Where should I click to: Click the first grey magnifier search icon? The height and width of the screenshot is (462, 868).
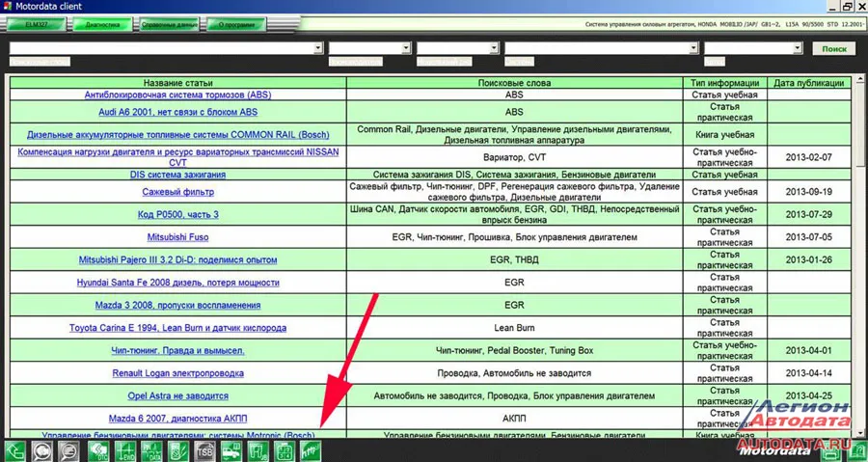click(41, 451)
